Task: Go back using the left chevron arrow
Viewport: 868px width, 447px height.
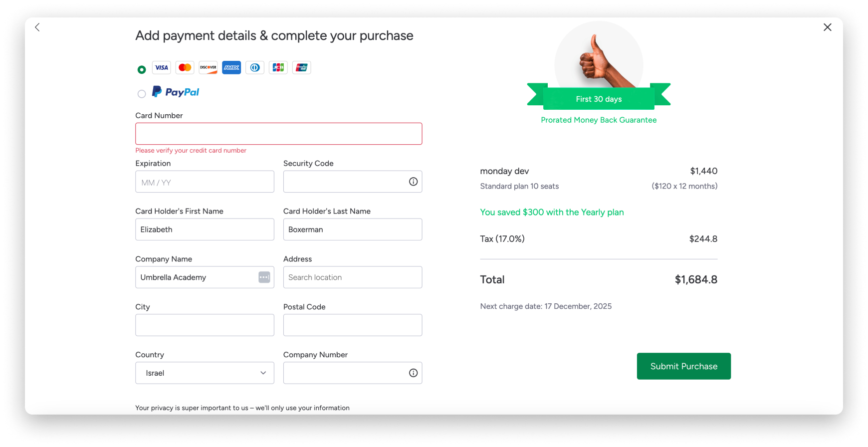Action: 37,27
